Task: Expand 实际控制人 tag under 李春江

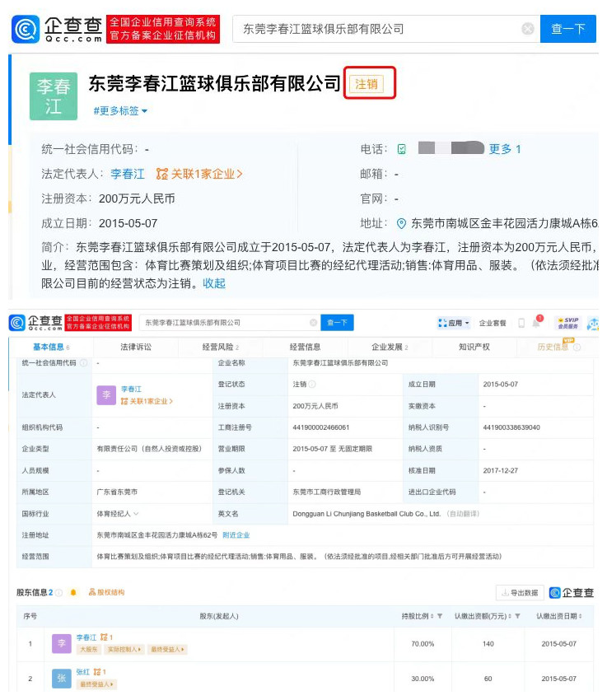Action: click(124, 650)
